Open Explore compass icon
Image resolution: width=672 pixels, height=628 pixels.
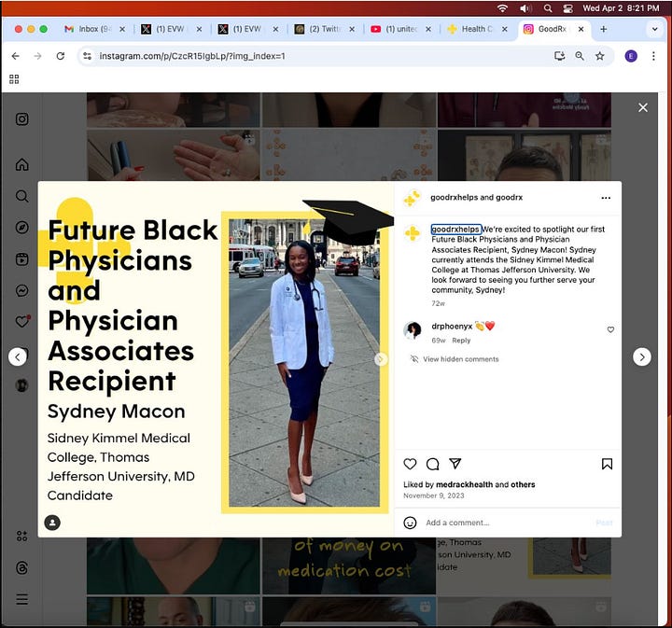[x=21, y=228]
